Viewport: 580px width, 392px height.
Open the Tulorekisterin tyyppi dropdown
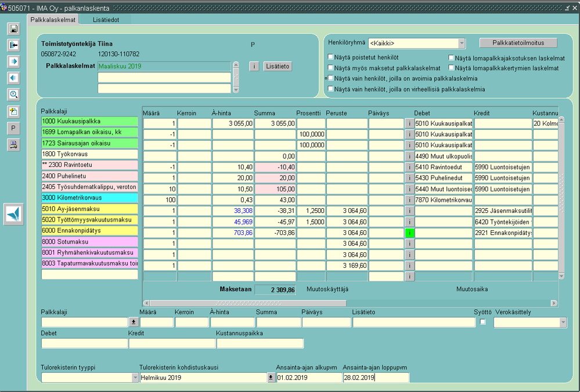135,378
